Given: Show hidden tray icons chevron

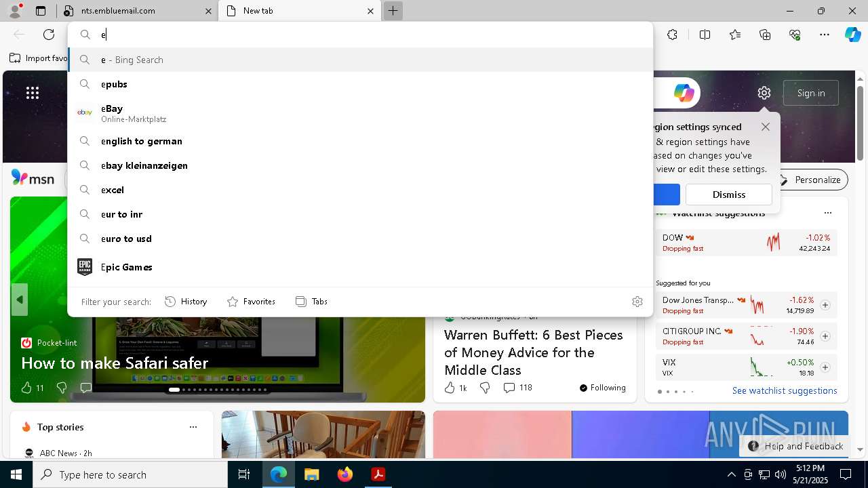Looking at the screenshot, I should 731,474.
